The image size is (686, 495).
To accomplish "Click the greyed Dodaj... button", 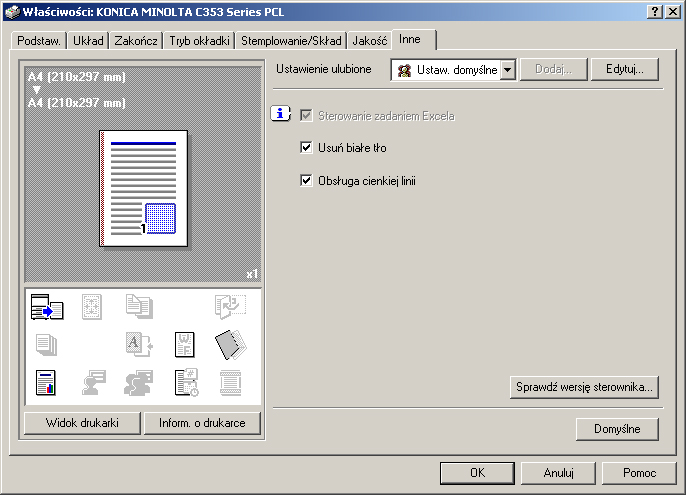I will [x=553, y=69].
